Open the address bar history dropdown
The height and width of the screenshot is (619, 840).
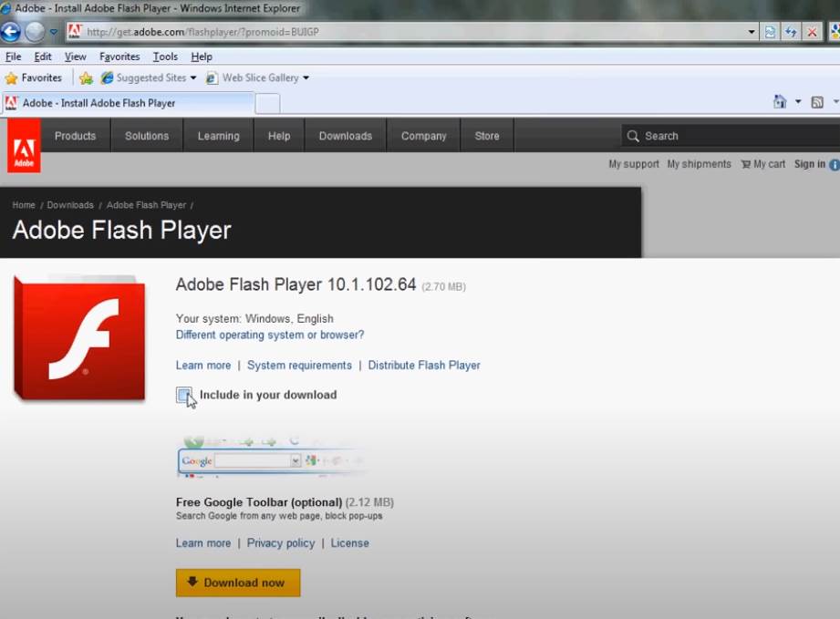pos(752,30)
